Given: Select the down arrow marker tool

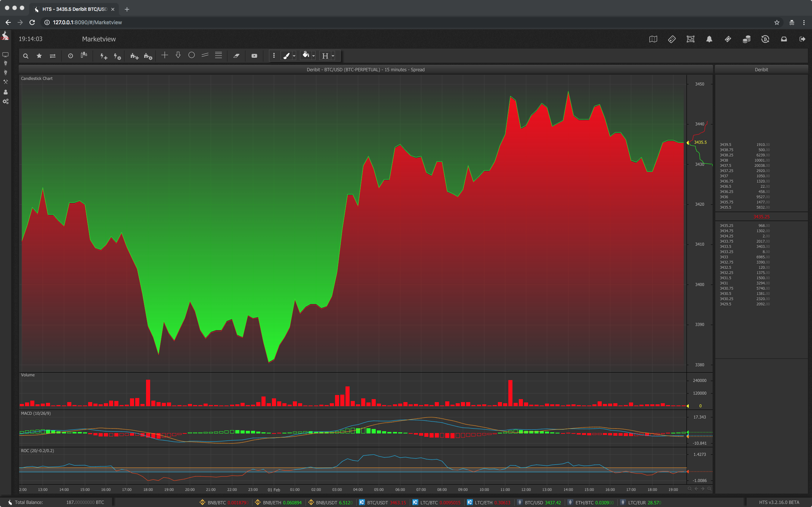Looking at the screenshot, I should click(x=178, y=55).
